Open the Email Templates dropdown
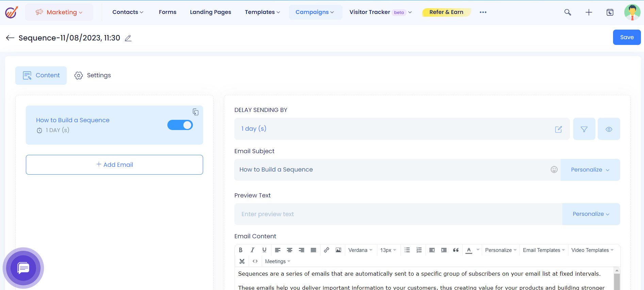644x290 pixels. click(x=543, y=250)
